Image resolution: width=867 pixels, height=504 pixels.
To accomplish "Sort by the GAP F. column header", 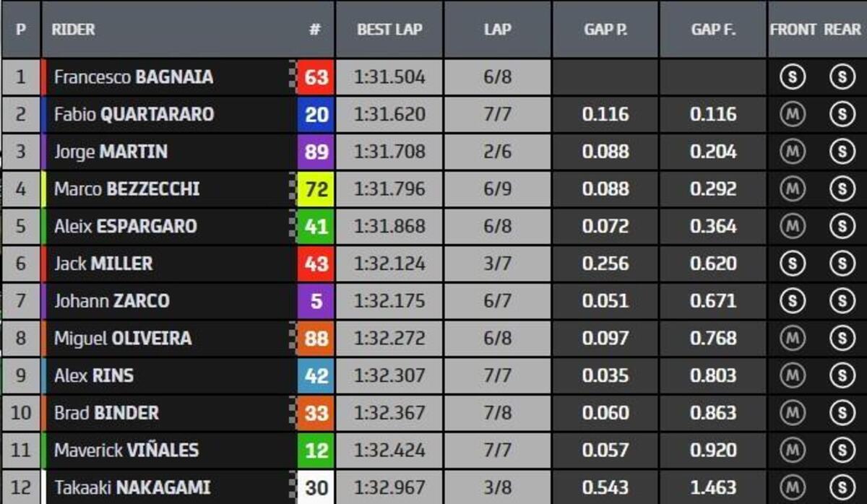I will (x=713, y=30).
